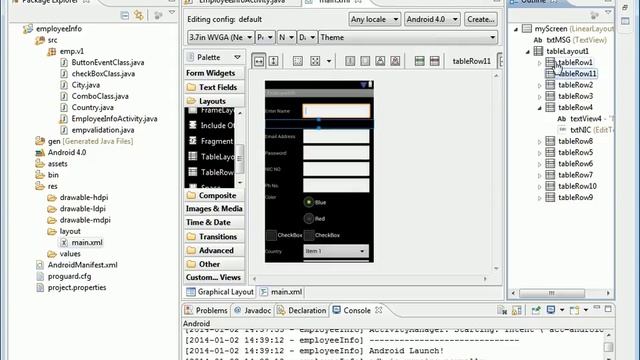Open the Declaration tab
The width and height of the screenshot is (640, 360).
302,311
